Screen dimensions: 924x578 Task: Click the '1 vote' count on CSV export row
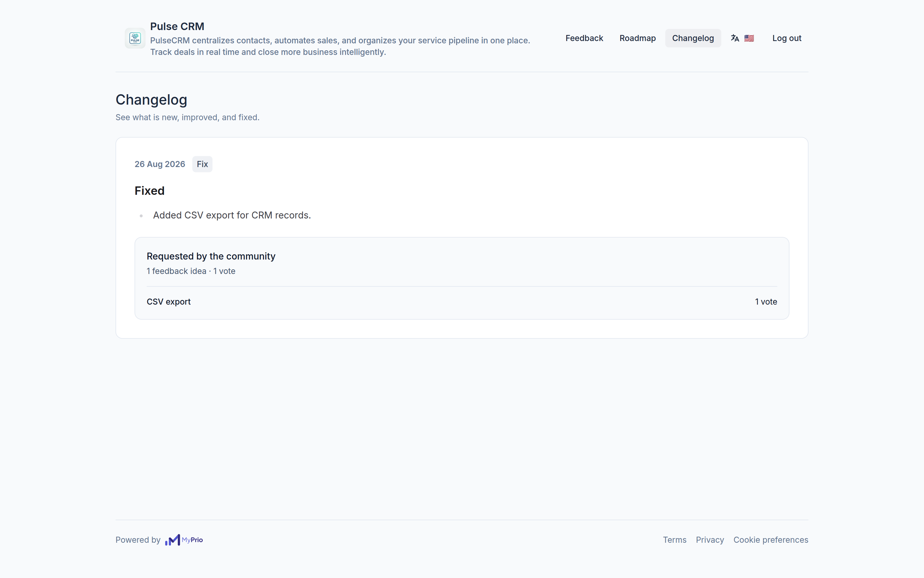[766, 302]
